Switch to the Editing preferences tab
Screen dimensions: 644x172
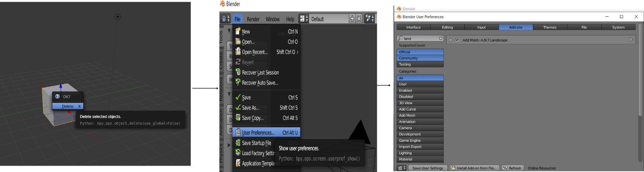tap(447, 27)
